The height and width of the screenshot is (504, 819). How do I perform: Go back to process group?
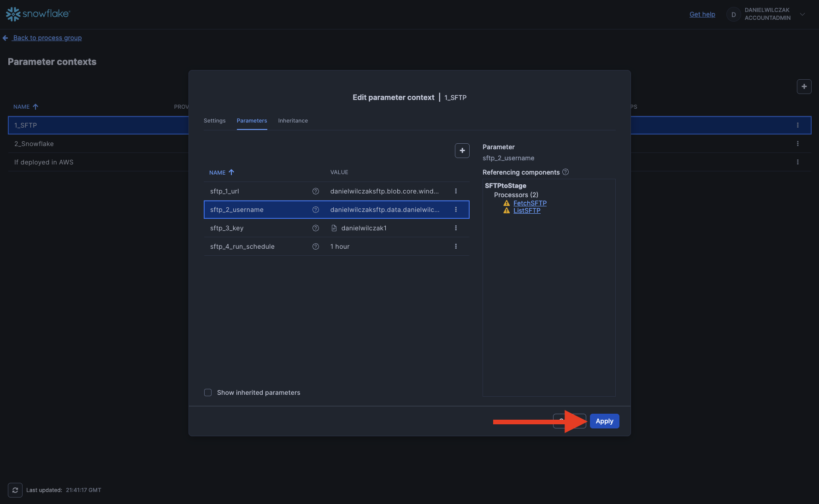(47, 38)
